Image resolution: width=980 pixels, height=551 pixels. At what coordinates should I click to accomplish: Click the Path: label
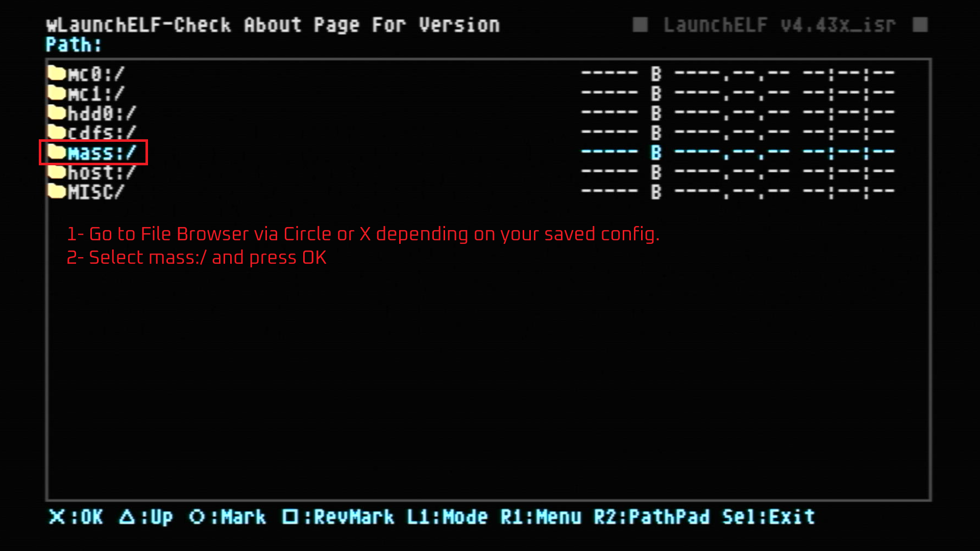(74, 45)
